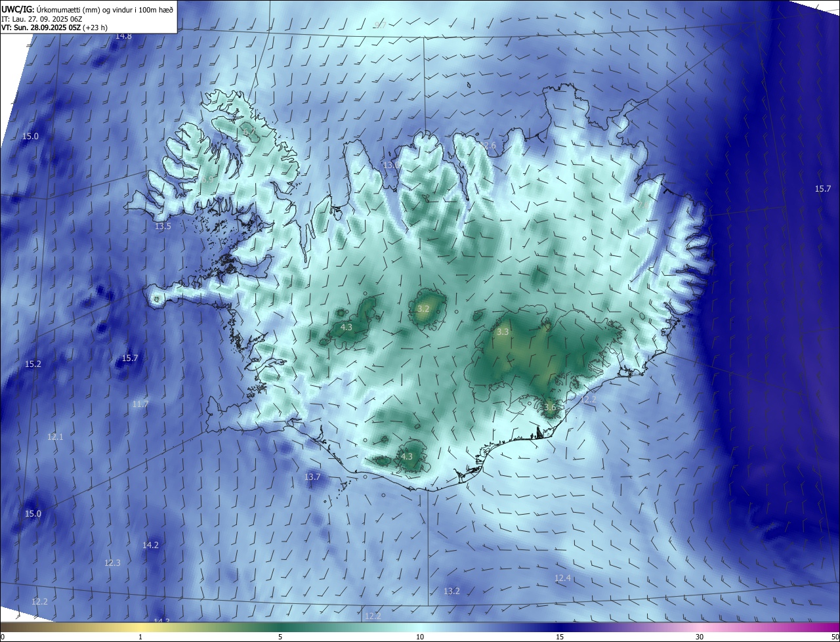Click the 6.7 value on Drangajökull
Screen dimensions: 840x642
click(249, 131)
